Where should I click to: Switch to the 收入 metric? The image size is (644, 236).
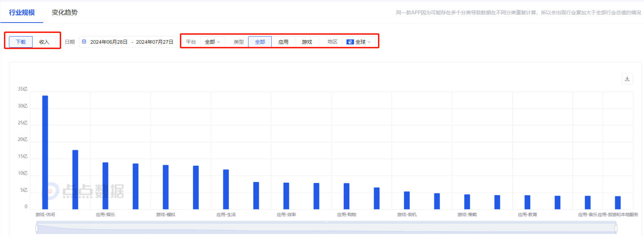(44, 42)
